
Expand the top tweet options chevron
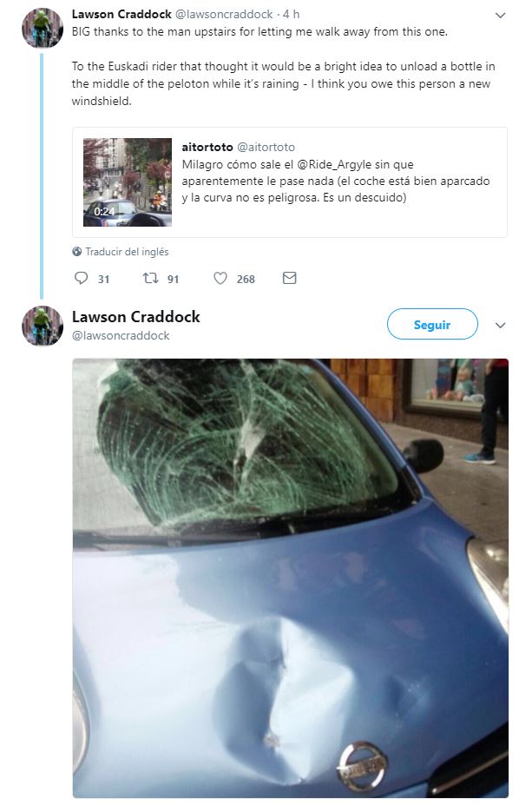(500, 16)
